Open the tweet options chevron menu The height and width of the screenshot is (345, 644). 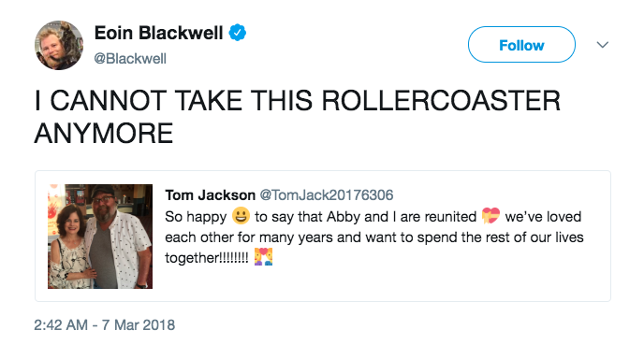point(603,45)
